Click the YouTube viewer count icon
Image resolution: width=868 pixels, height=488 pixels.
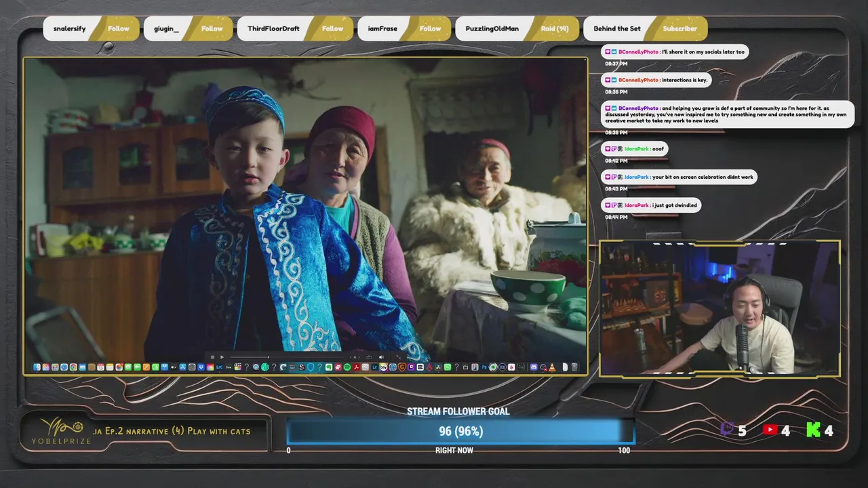770,429
